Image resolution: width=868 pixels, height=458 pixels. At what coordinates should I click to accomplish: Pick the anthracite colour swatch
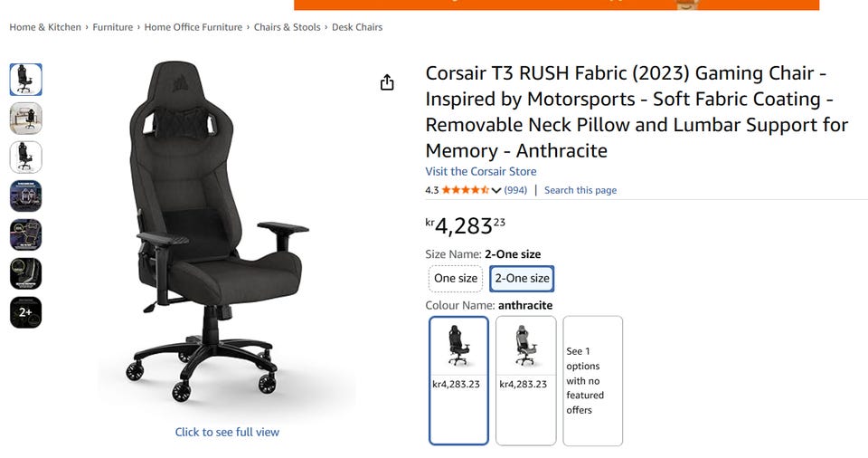click(x=458, y=380)
